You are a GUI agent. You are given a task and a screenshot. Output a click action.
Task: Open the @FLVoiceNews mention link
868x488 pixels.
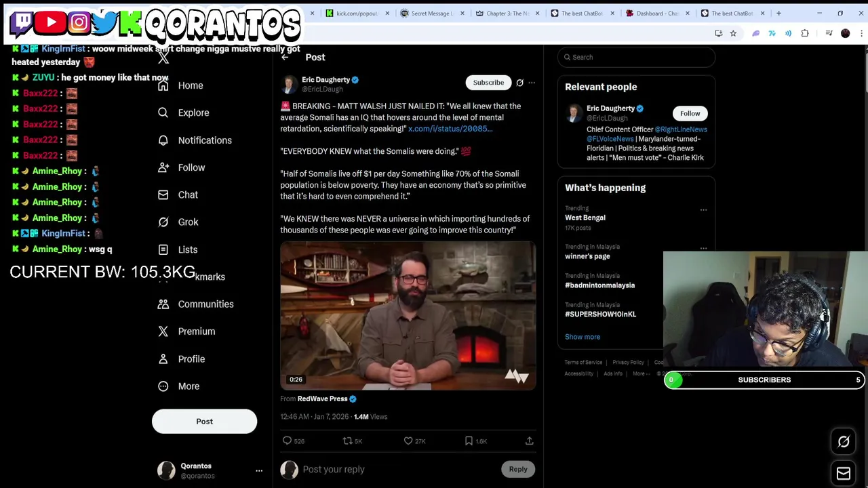(x=610, y=139)
